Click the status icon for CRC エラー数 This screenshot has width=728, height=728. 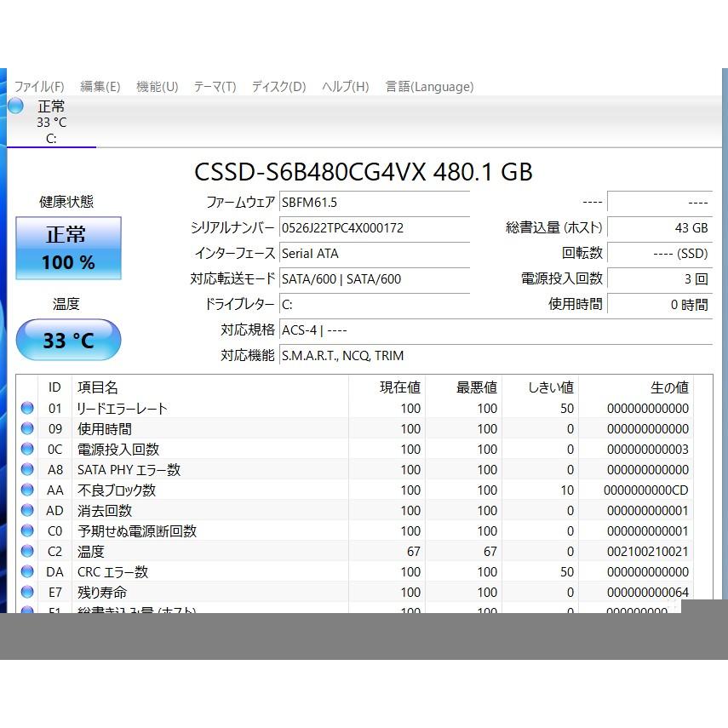coord(27,572)
